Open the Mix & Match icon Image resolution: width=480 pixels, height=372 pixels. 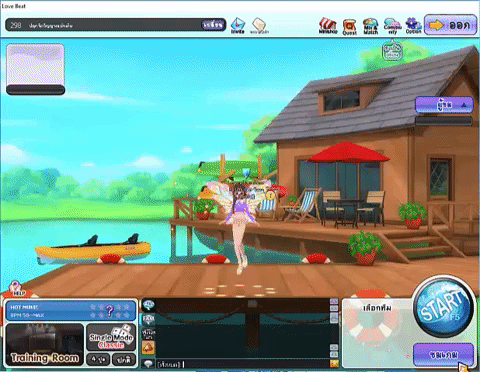coord(371,26)
